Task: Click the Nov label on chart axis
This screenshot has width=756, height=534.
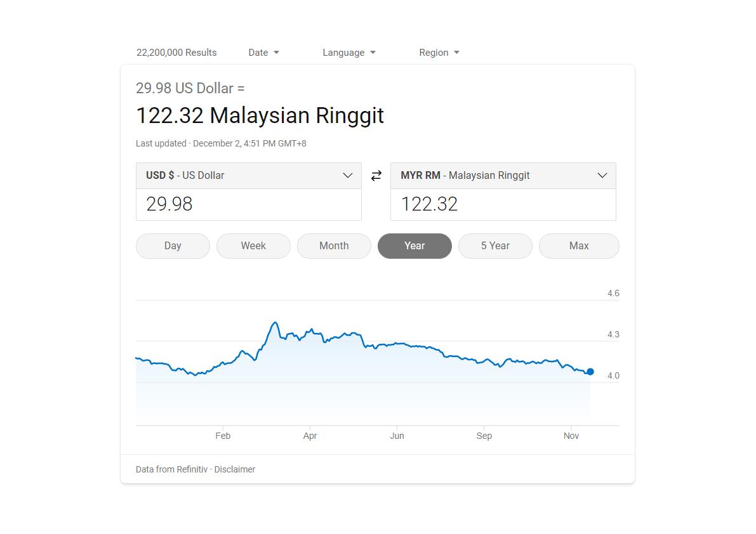Action: [x=571, y=436]
